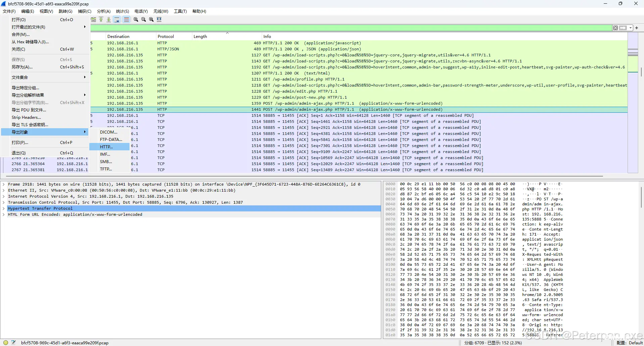Choose 打印(P)... from file menu
Screen dimensions: 644x346
point(45,143)
